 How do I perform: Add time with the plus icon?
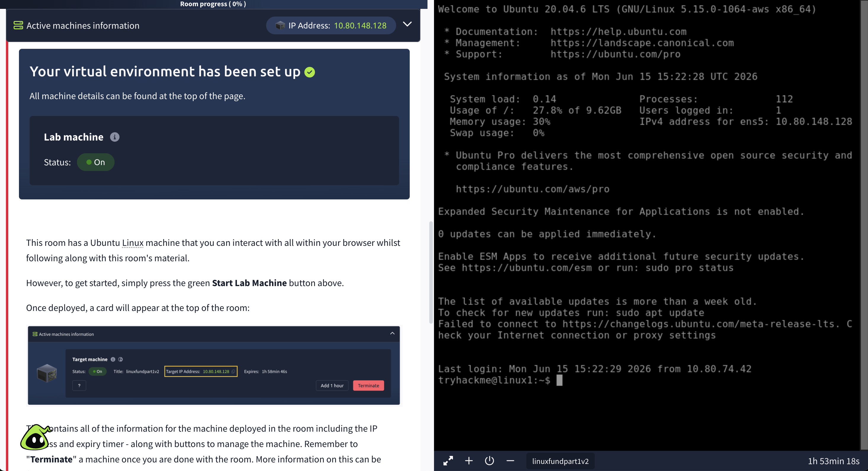click(469, 461)
